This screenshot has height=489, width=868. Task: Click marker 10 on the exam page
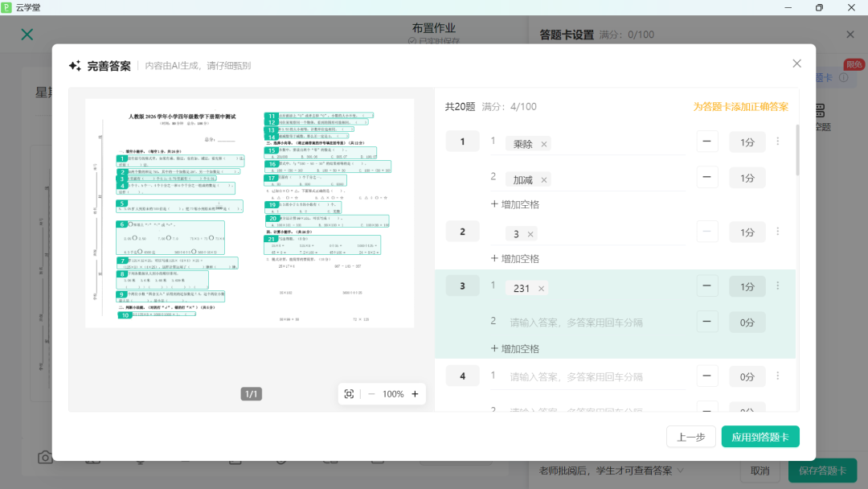[125, 315]
